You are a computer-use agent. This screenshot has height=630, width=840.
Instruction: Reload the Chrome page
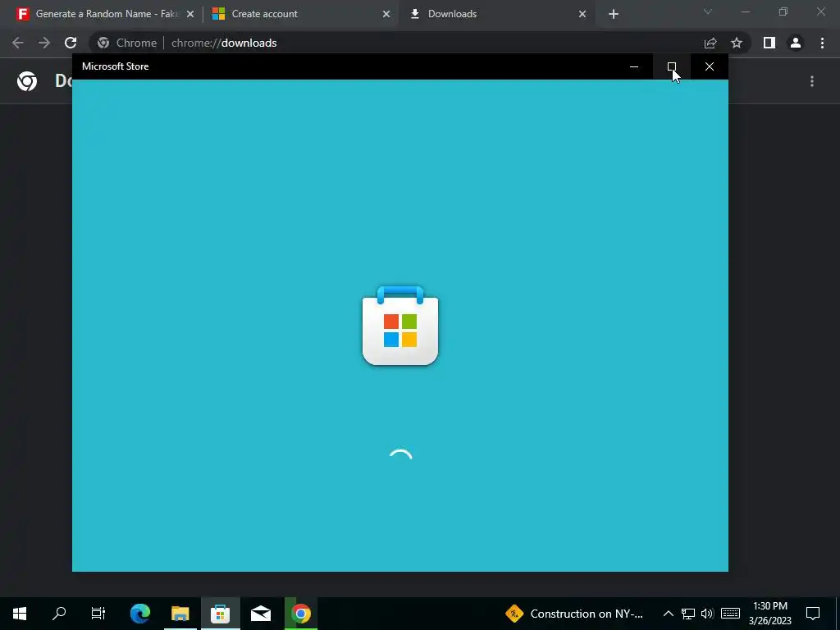[x=71, y=43]
